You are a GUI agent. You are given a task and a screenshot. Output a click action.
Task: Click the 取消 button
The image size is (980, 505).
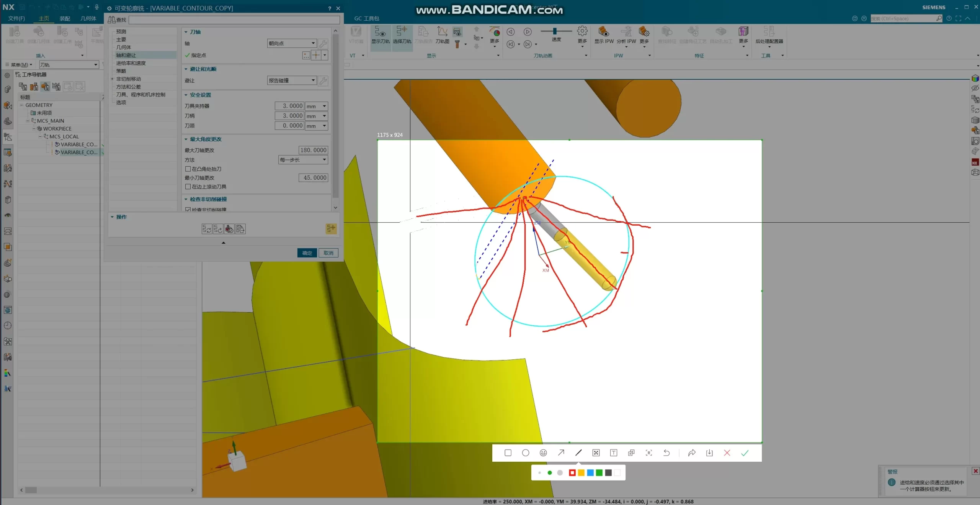pos(328,253)
